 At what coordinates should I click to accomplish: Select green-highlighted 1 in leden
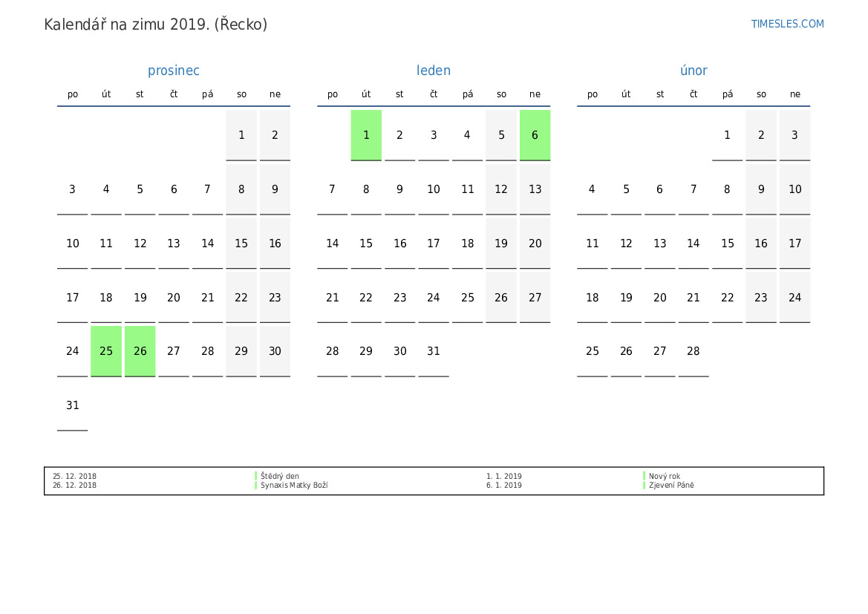point(366,135)
